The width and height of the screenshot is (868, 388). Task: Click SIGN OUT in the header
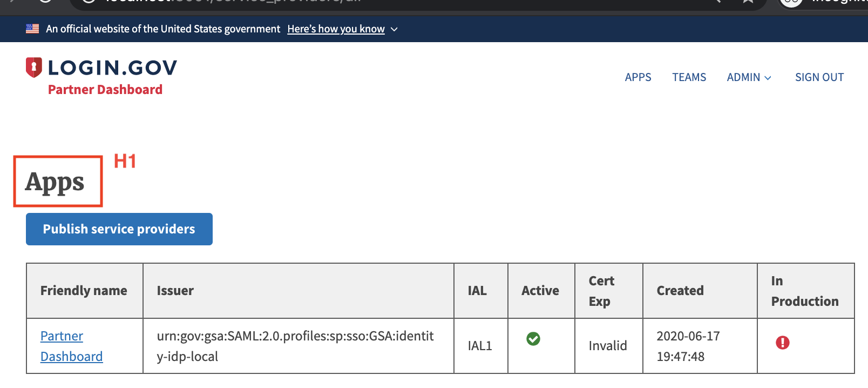pos(819,77)
